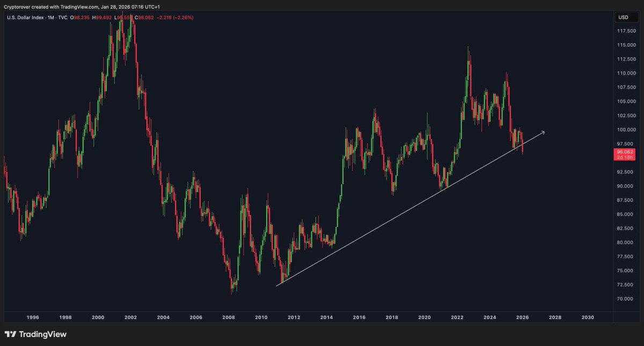Click the 107.500 price axis label

[x=627, y=87]
